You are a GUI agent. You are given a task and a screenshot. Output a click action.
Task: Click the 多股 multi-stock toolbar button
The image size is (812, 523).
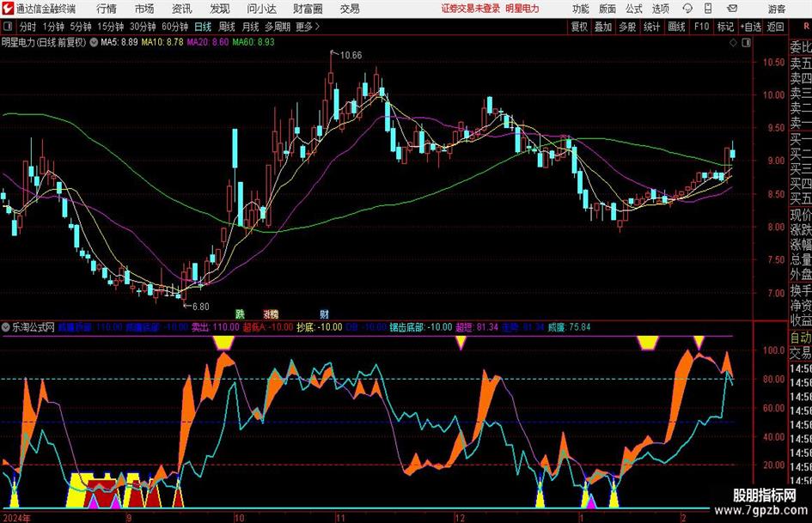pos(627,27)
